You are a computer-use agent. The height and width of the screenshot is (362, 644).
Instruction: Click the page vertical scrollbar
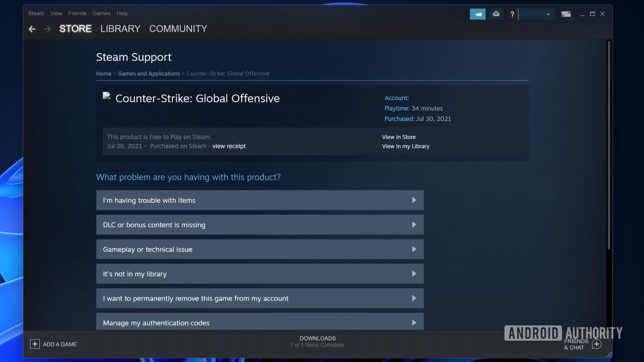(609, 145)
